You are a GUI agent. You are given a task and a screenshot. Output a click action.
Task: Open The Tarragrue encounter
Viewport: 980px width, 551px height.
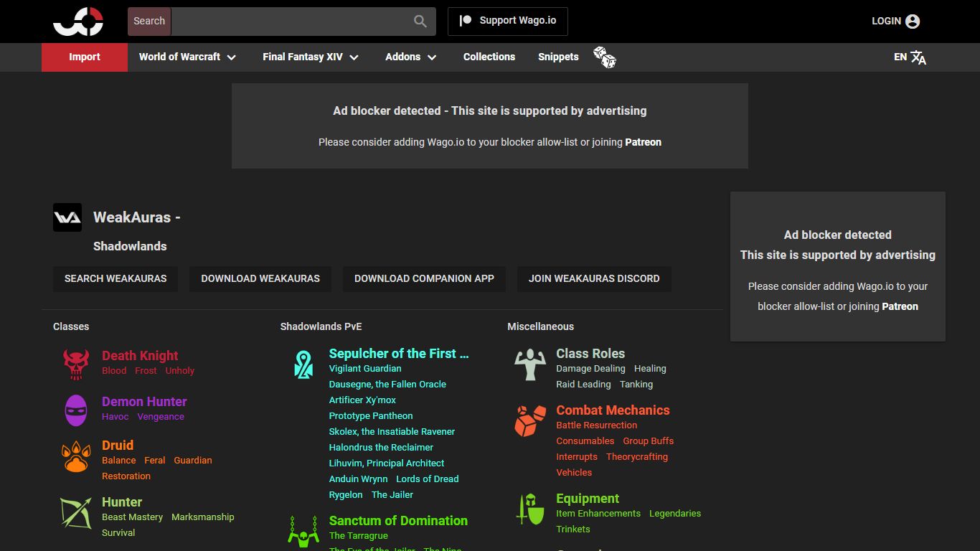[x=359, y=536]
